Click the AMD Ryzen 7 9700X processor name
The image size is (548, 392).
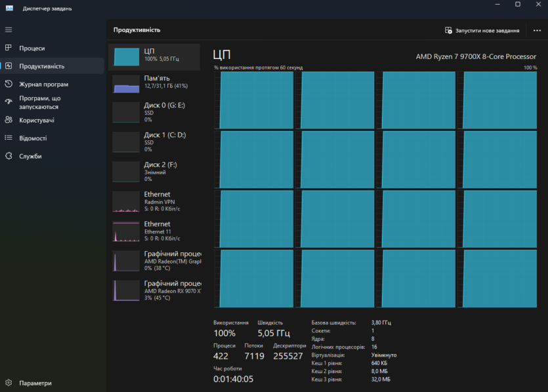pyautogui.click(x=476, y=56)
